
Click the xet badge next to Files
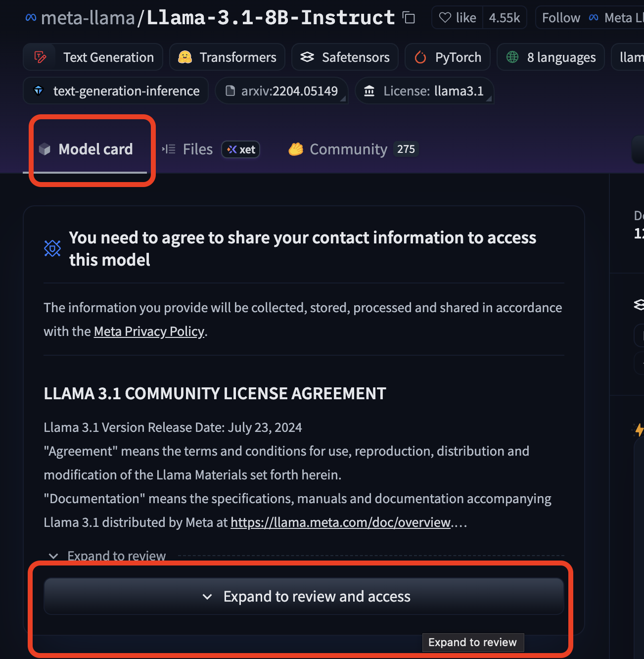coord(240,149)
